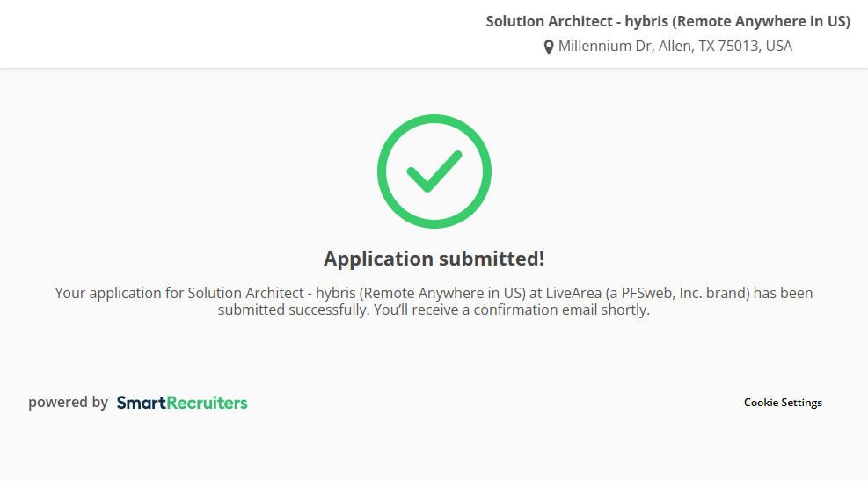This screenshot has width=868, height=481.
Task: Open Cookie Settings
Action: tap(783, 403)
